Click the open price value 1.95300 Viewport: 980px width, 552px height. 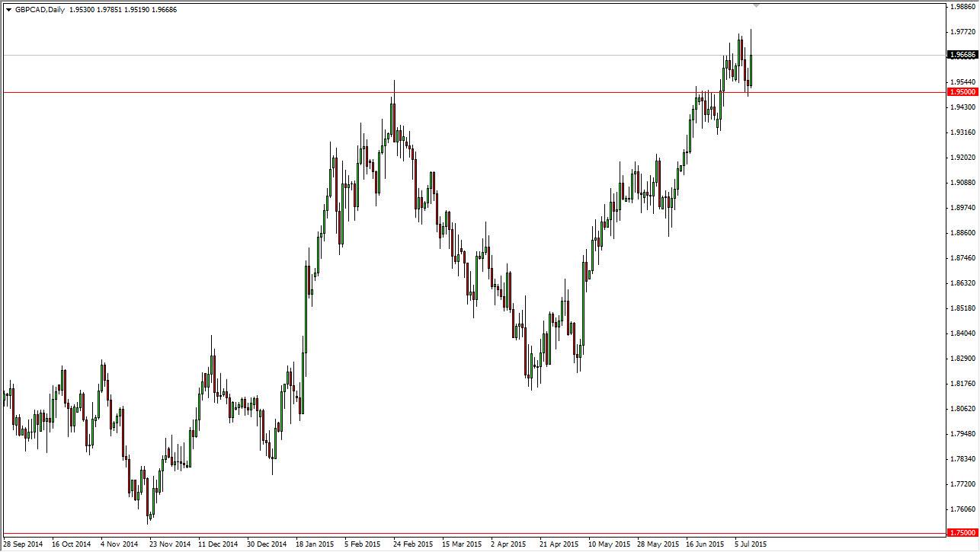click(x=82, y=10)
